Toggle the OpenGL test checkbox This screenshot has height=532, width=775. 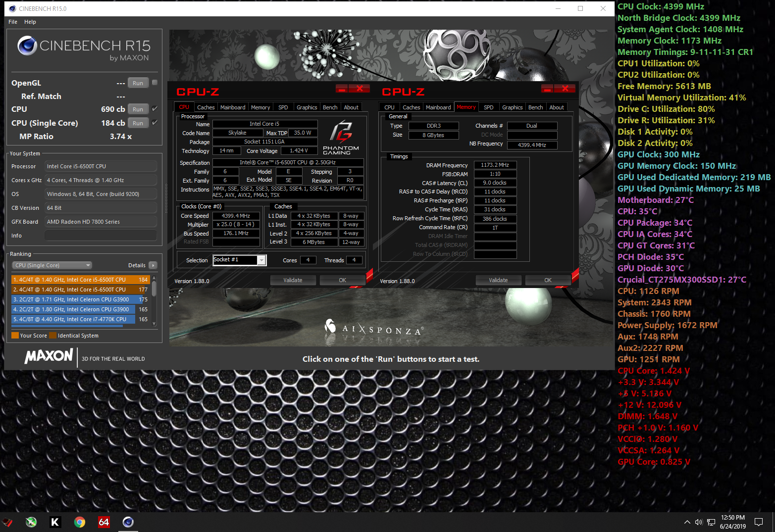(155, 83)
